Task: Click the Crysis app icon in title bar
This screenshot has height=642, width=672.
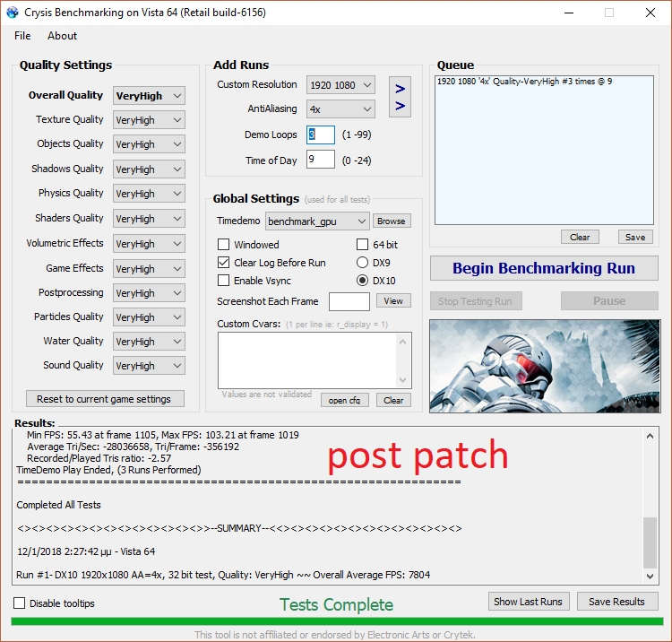Action: pos(13,13)
